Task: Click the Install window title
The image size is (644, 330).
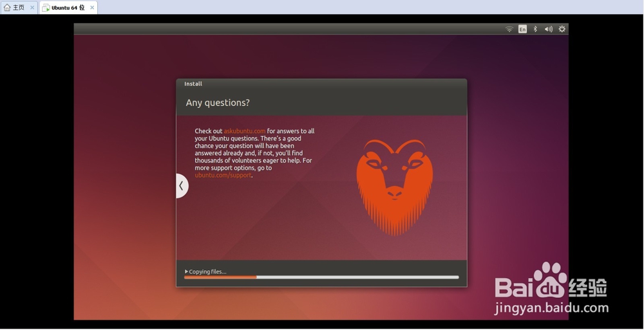Action: tap(193, 84)
